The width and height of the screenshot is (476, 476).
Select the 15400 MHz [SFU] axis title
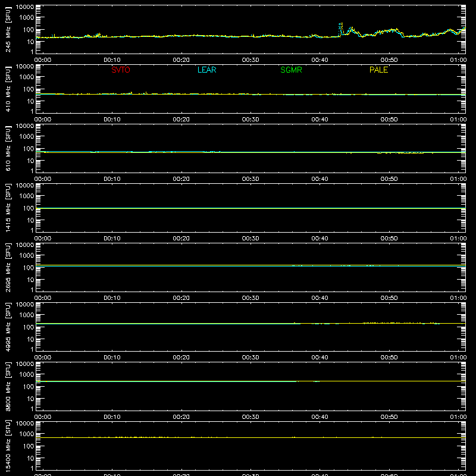(8, 446)
